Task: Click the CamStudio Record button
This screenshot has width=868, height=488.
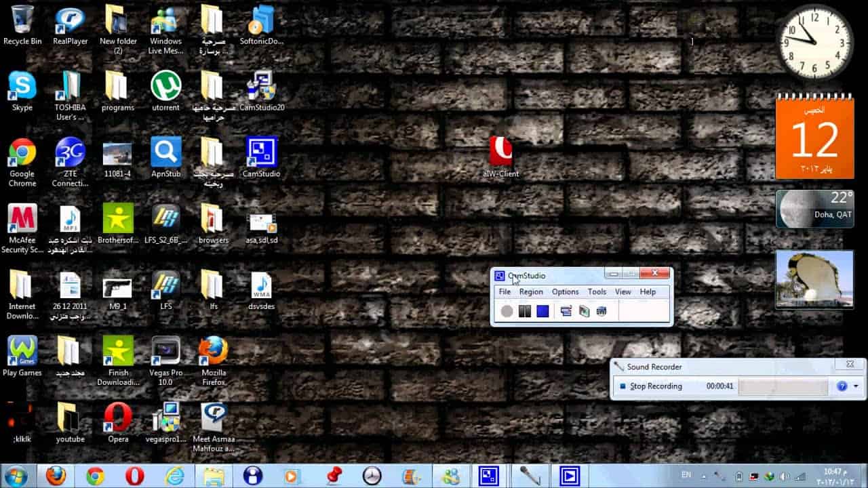Action: pyautogui.click(x=507, y=311)
